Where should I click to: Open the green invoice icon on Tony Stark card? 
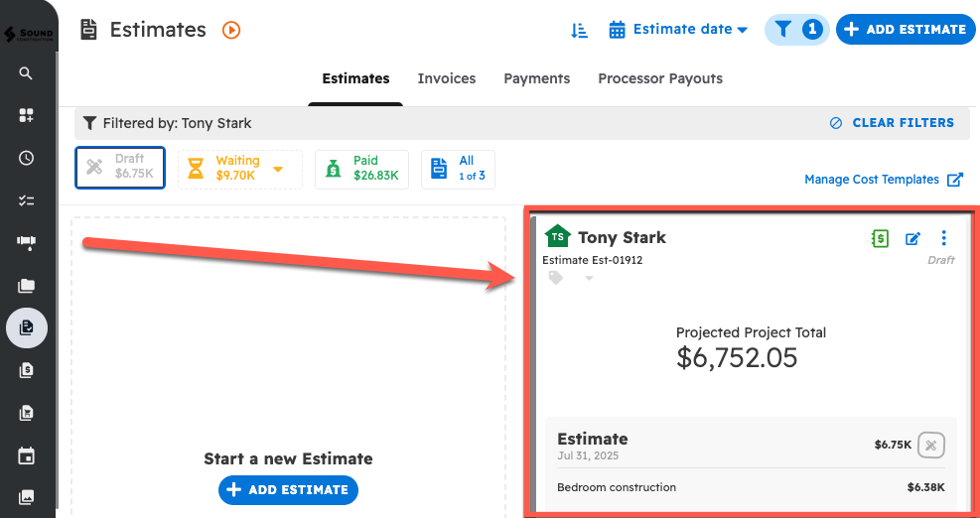click(x=879, y=238)
